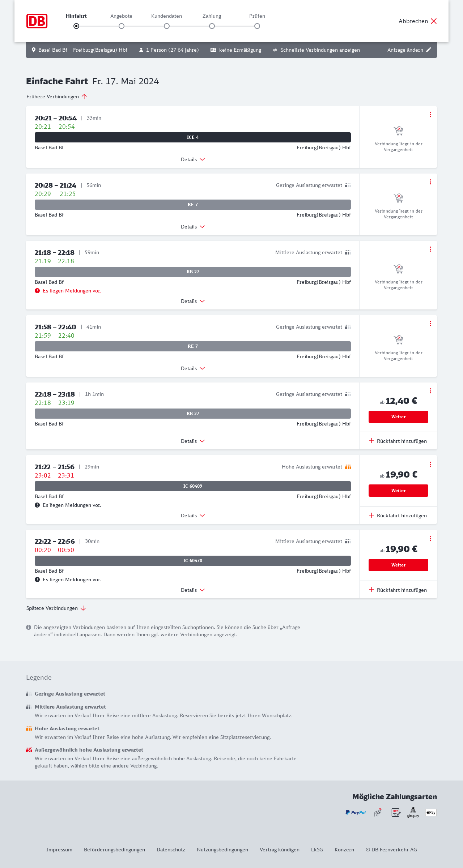Expand Details for the IC 60470 connection
This screenshot has width=463, height=868.
tap(193, 590)
